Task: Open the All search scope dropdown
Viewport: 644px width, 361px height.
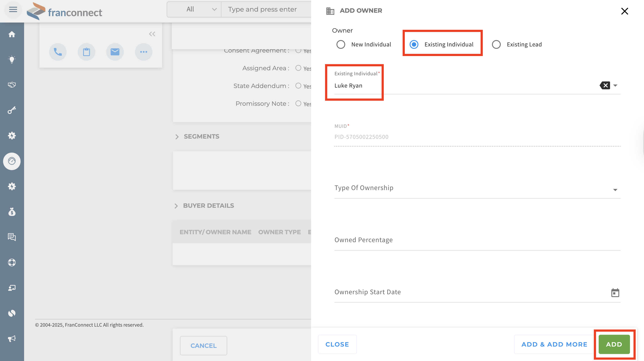Action: [194, 9]
